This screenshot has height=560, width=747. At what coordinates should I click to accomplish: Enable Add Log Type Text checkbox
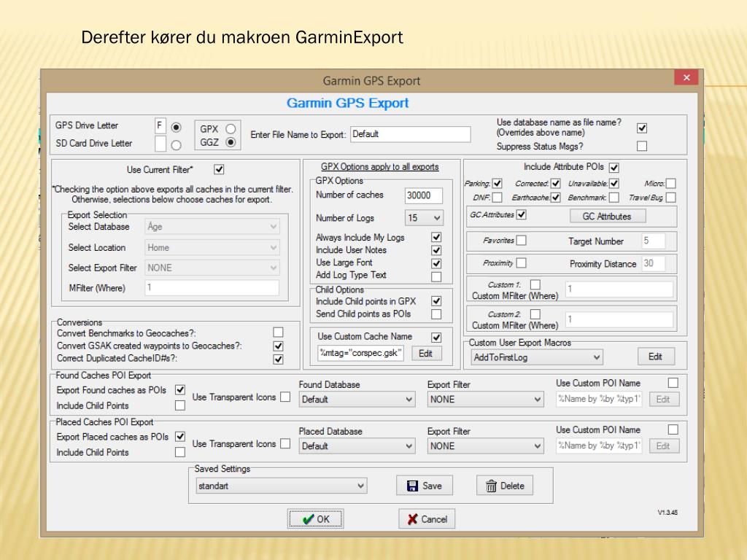[436, 276]
